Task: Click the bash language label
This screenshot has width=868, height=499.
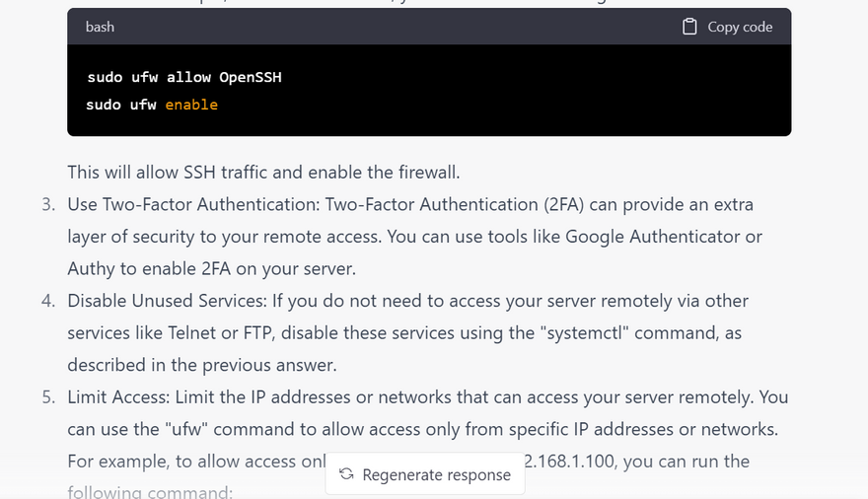Action: tap(100, 27)
